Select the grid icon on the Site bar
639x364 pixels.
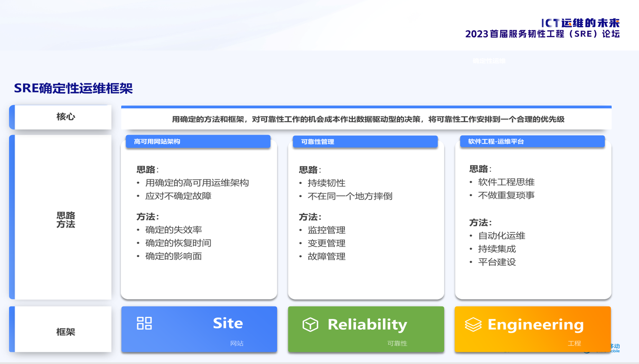coord(144,324)
